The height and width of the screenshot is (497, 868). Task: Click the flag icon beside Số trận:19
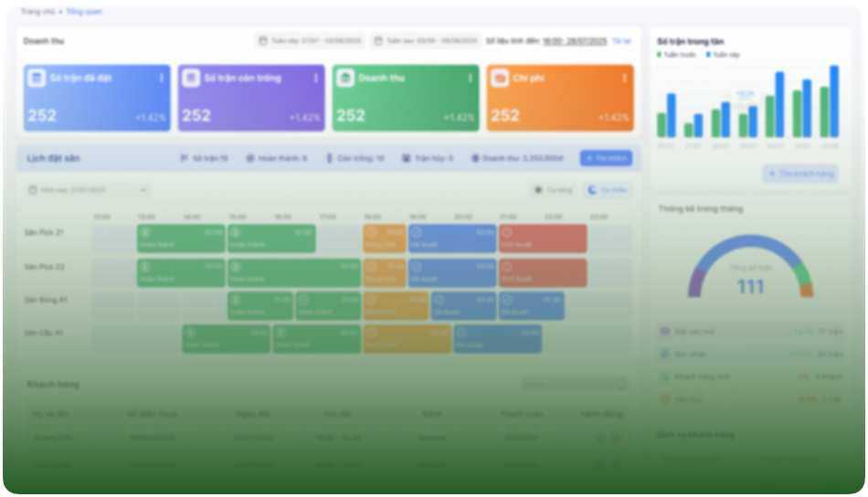coord(184,158)
